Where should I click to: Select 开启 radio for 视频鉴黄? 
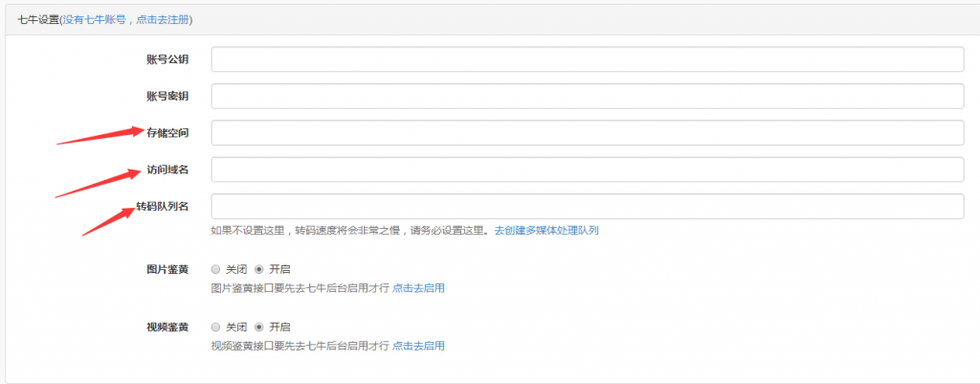coord(259,328)
